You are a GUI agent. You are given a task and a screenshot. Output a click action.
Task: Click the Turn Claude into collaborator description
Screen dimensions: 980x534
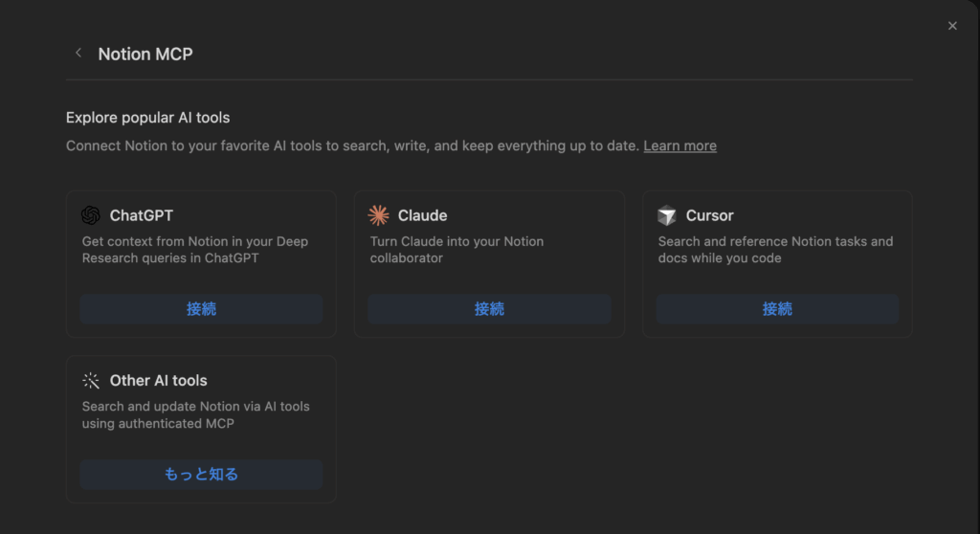coord(457,250)
